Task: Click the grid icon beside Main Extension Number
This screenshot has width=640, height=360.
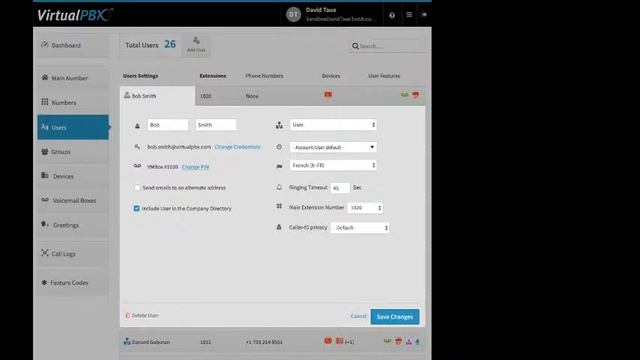Action: click(279, 207)
